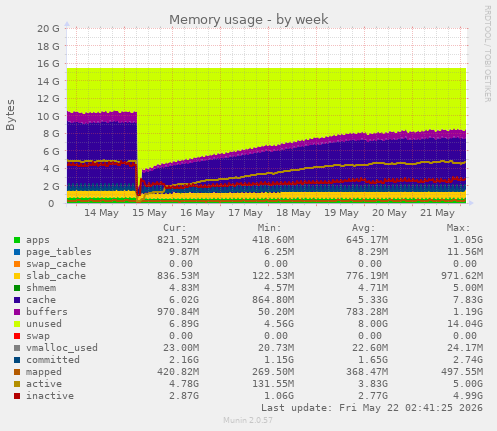Click the 'vmalloc_used' legend label

[x=62, y=348]
